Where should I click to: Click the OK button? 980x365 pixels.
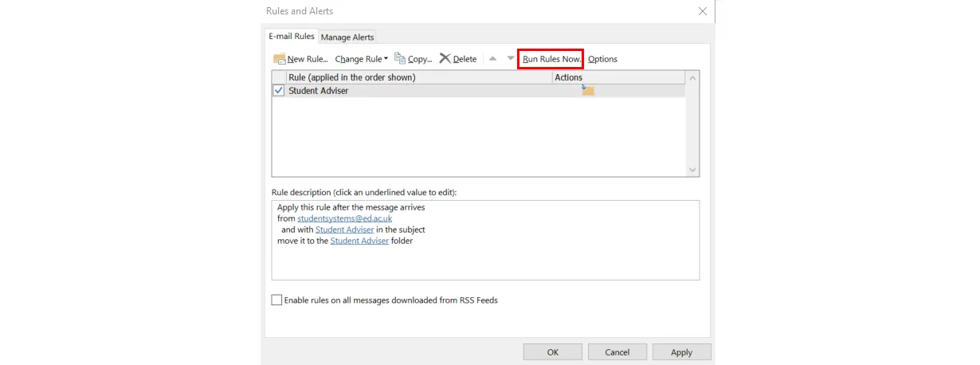pyautogui.click(x=553, y=352)
